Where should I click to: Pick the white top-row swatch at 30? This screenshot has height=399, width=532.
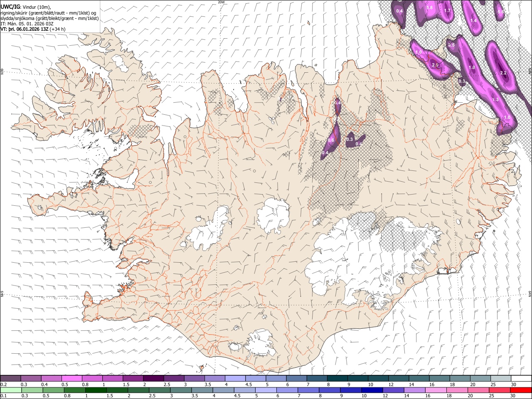point(521,378)
